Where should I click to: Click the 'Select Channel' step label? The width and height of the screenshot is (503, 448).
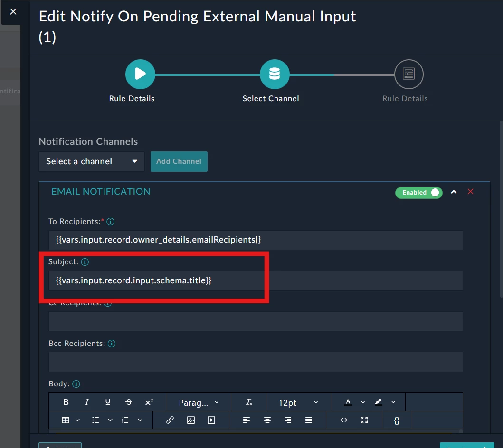point(271,98)
